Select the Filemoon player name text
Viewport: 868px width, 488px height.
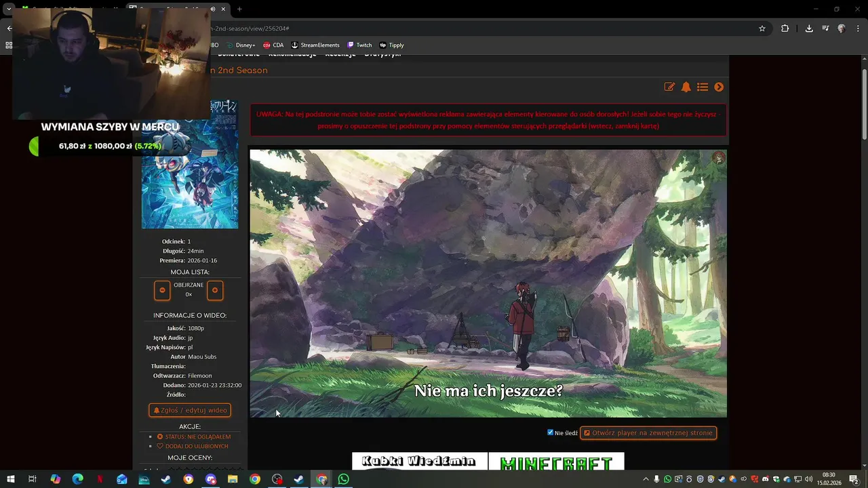(x=200, y=375)
